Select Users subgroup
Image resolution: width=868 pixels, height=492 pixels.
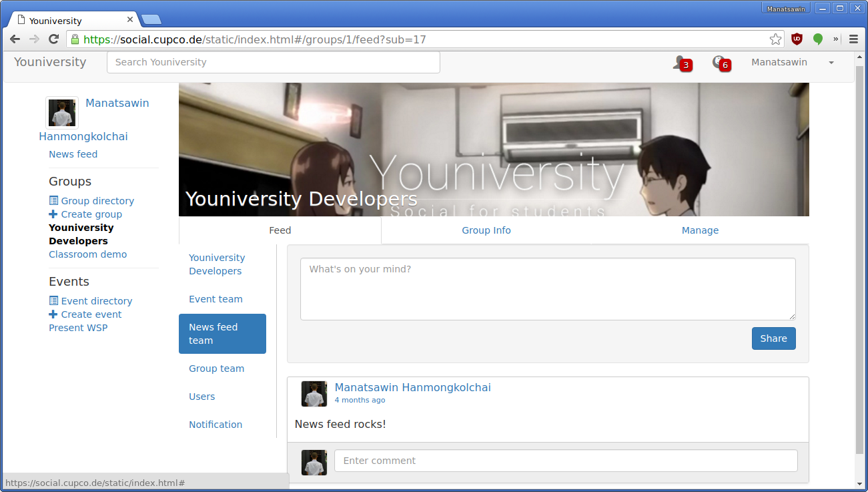tap(222, 397)
